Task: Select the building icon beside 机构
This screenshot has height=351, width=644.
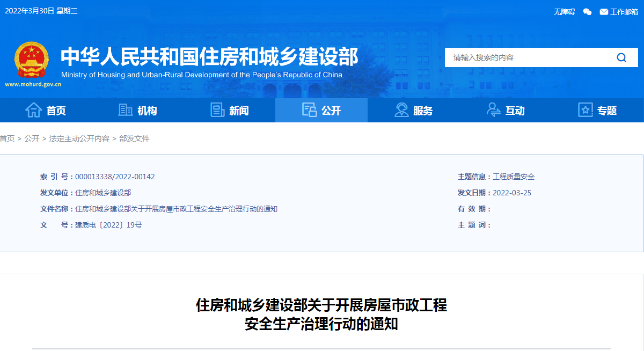Action: click(126, 109)
